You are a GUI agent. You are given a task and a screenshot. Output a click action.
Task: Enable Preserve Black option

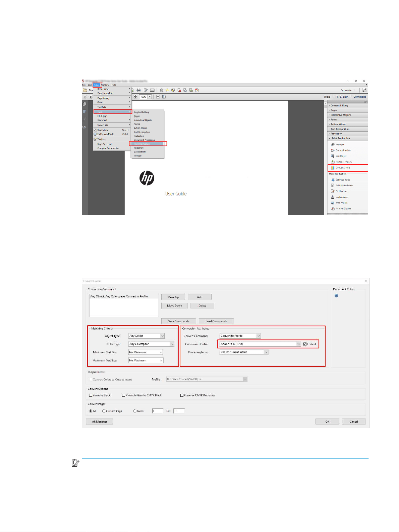pyautogui.click(x=91, y=395)
